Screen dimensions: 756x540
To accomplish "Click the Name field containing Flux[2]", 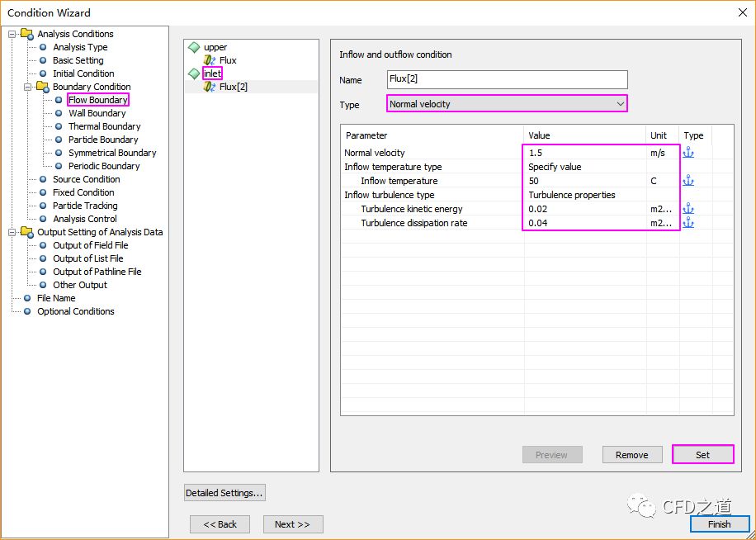I will click(507, 80).
